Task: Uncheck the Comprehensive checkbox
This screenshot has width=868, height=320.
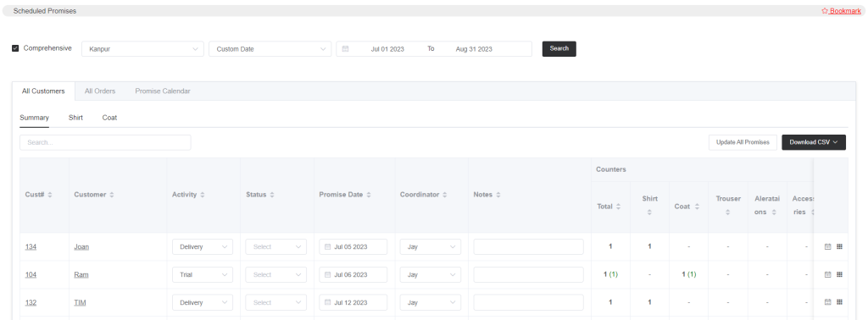Action: click(15, 48)
